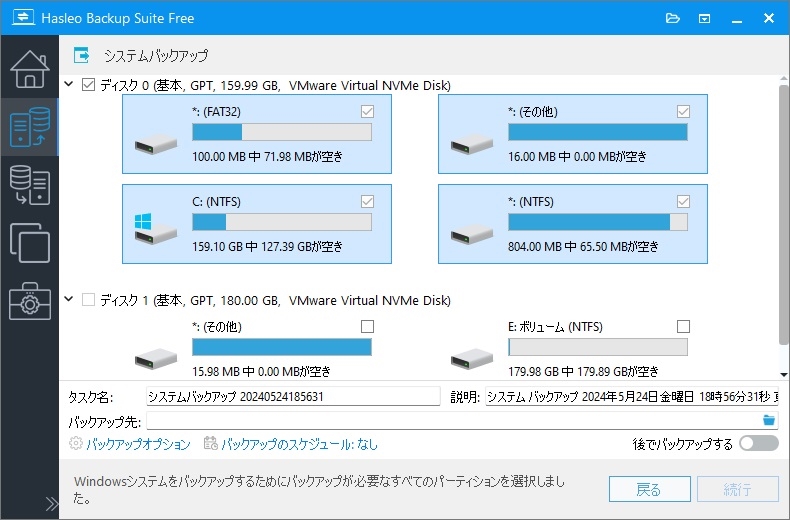Open the Restore sidebar icon

(30, 185)
